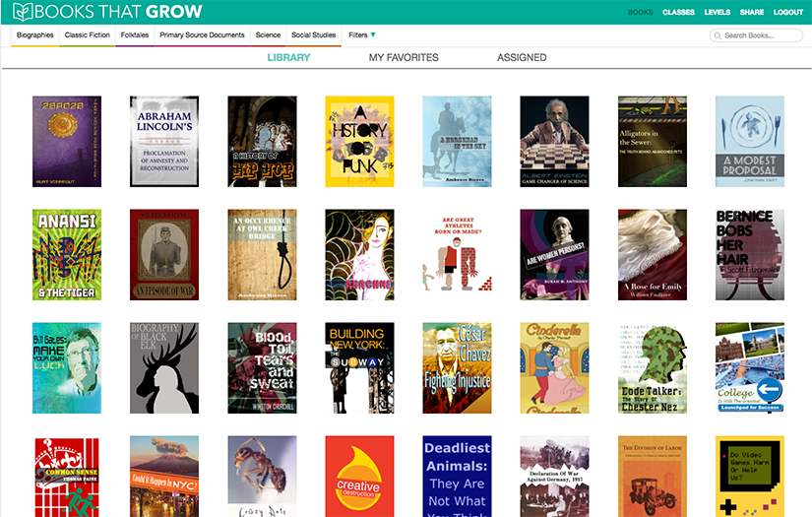The width and height of the screenshot is (812, 517).
Task: Open Anansi & the Tiger book
Action: coord(67,255)
